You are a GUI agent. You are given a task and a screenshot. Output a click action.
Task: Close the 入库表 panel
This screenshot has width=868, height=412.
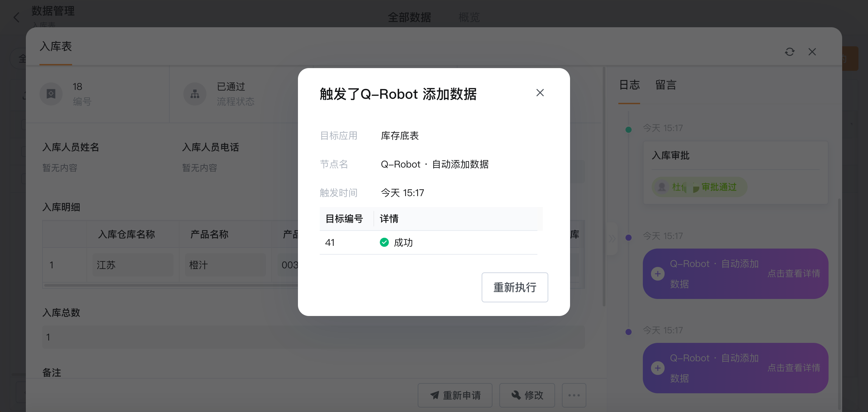click(812, 52)
